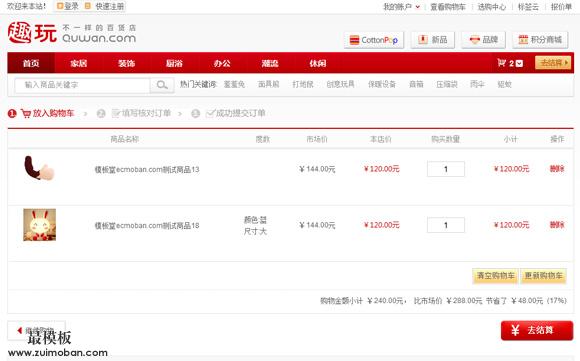Expand the cart dropdown arrow beside 2
The height and width of the screenshot is (361, 580).
click(x=519, y=63)
